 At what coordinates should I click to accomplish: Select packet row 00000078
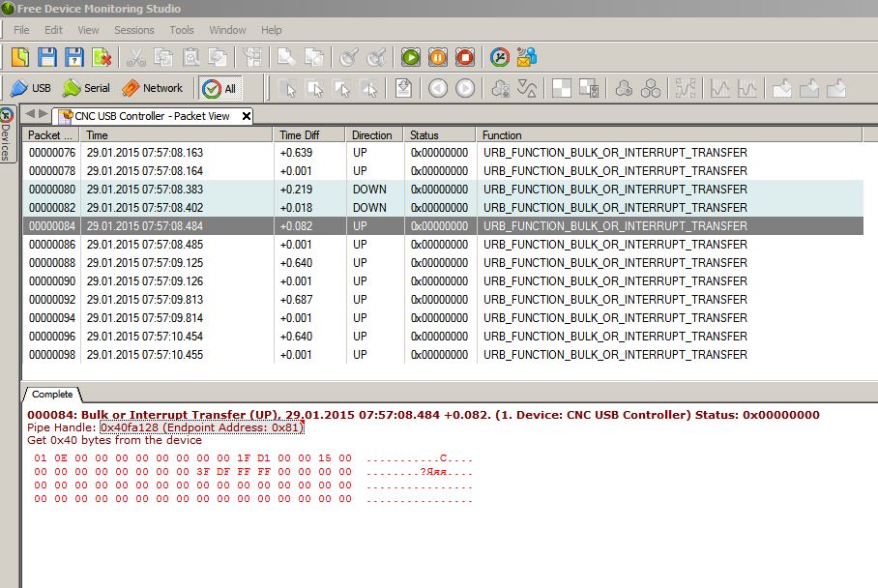443,171
